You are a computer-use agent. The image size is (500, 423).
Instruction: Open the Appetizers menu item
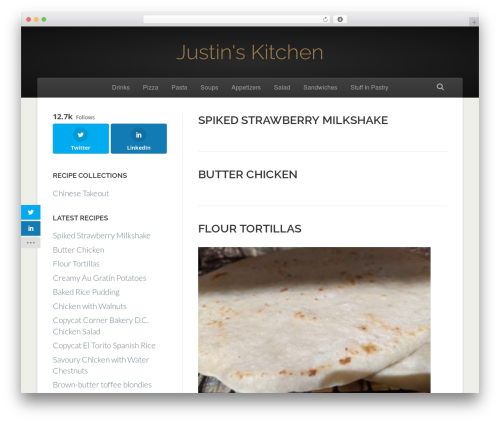[246, 87]
